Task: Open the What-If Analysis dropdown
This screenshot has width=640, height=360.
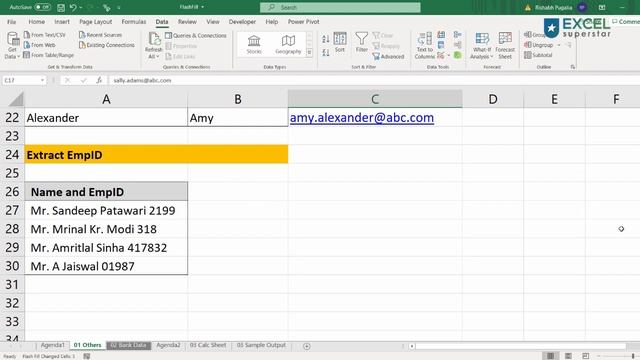Action: click(x=482, y=46)
